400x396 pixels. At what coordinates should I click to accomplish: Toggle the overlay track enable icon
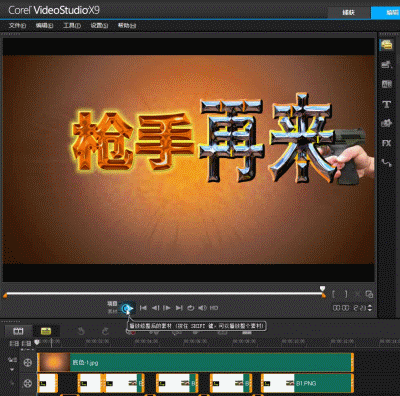point(28,383)
